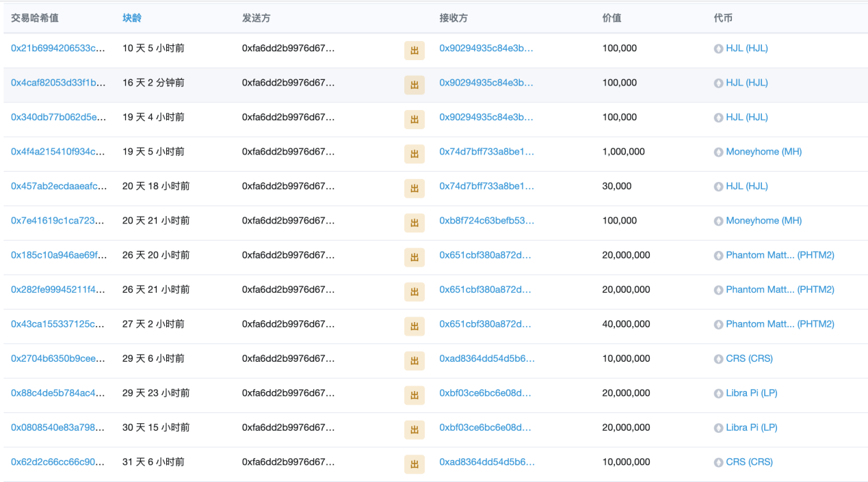Viewport: 868px width, 482px height.
Task: Open receiver 0x651cbf380a872d… in the 27 天 2 小时前 row
Action: coord(485,324)
